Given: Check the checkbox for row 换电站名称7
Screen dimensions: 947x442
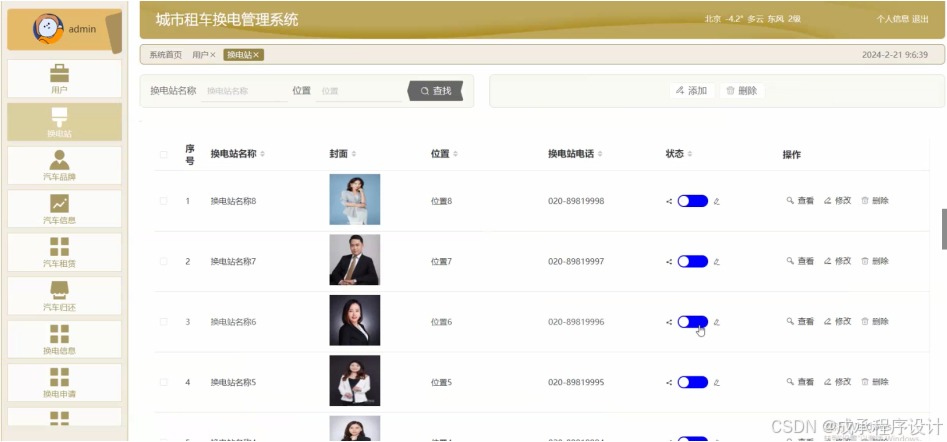Looking at the screenshot, I should click(x=164, y=261).
